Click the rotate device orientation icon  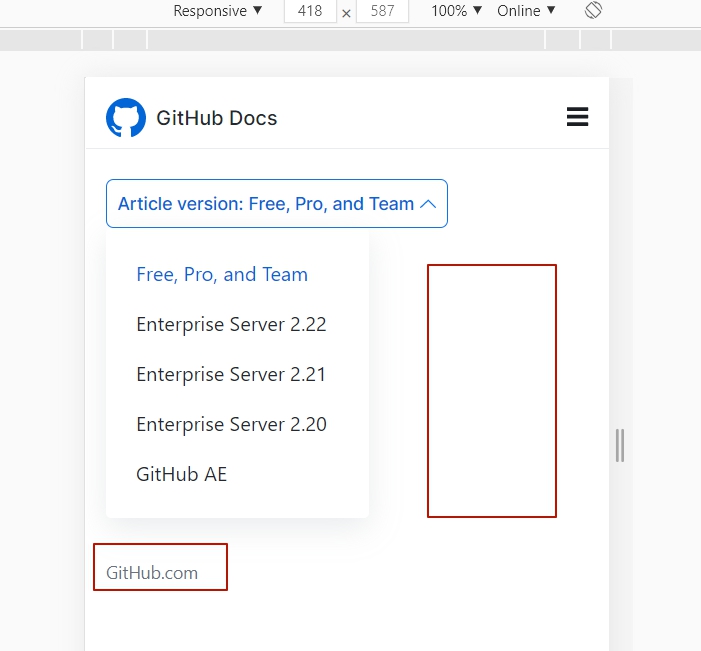tap(593, 10)
